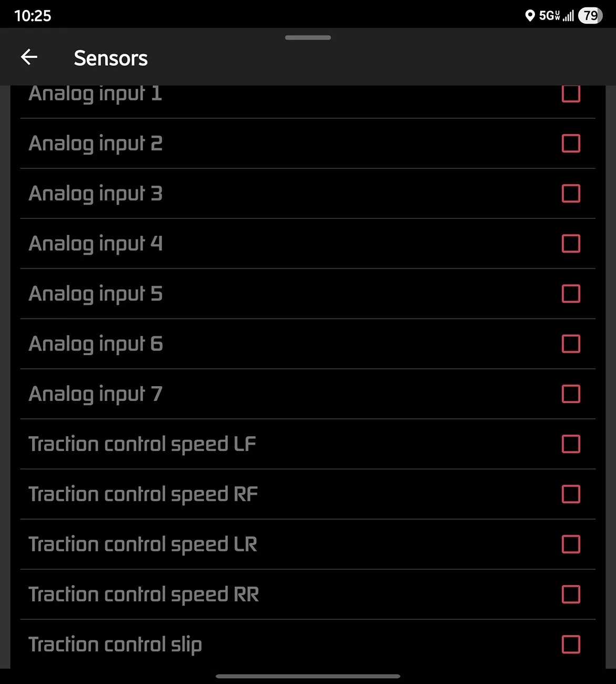The width and height of the screenshot is (616, 684).
Task: Tap the back arrow icon
Action: 29,57
